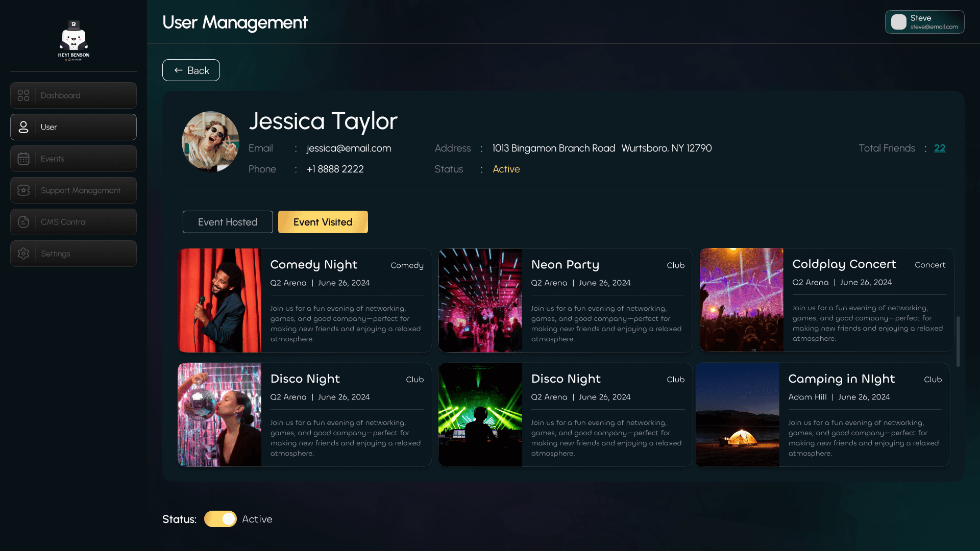Screen dimensions: 980x551
Task: Click Steve's account avatar in the top right
Action: point(898,21)
